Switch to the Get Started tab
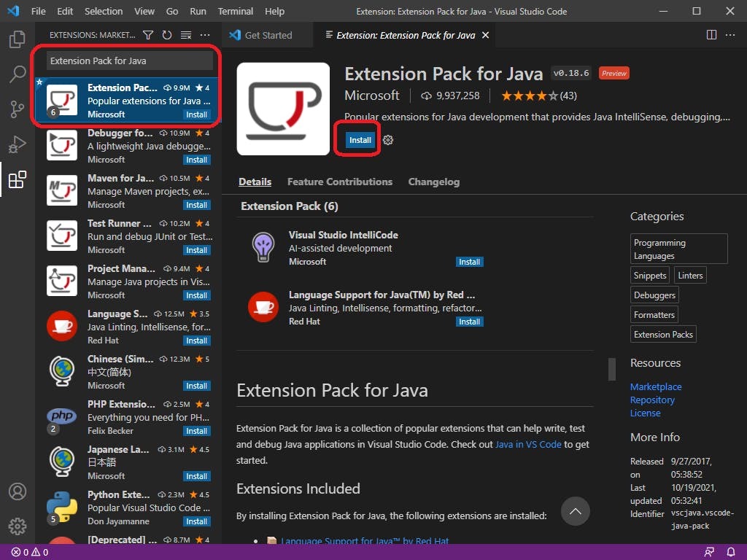The height and width of the screenshot is (560, 747). (268, 35)
